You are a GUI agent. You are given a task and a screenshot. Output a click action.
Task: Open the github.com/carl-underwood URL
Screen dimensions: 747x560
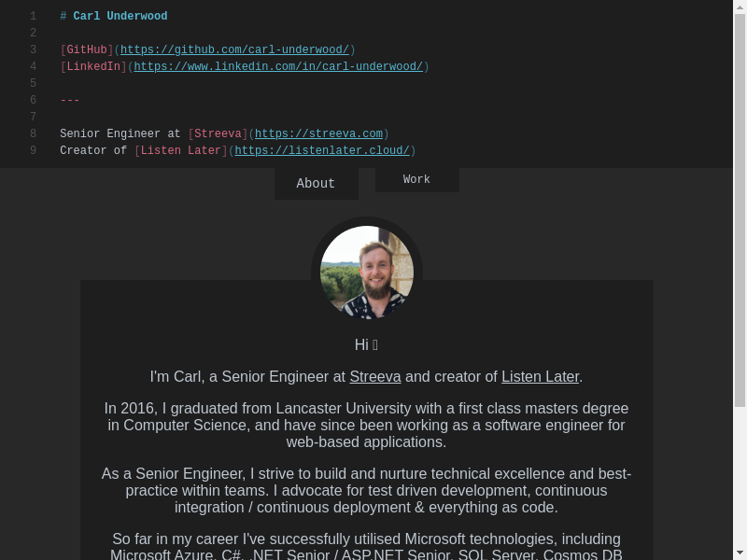[234, 50]
